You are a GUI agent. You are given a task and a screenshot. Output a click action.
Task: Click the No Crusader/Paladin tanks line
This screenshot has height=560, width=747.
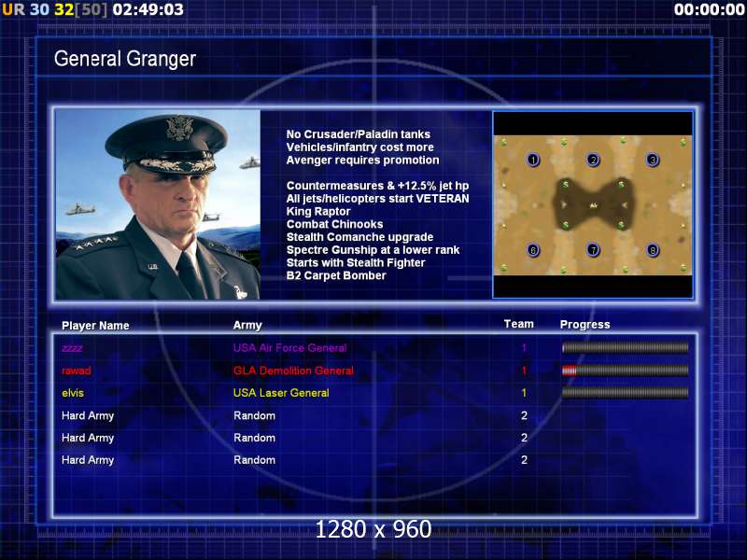click(359, 134)
